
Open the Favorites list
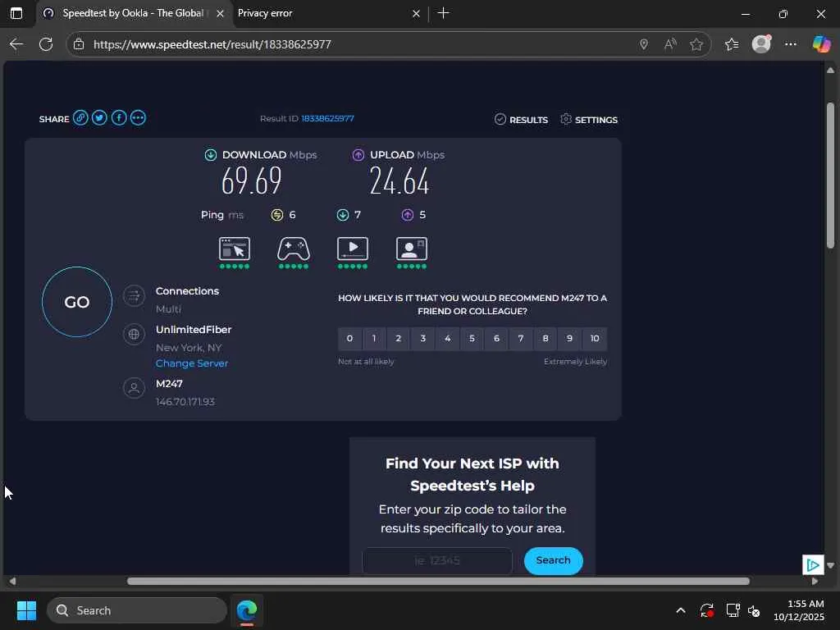tap(732, 44)
